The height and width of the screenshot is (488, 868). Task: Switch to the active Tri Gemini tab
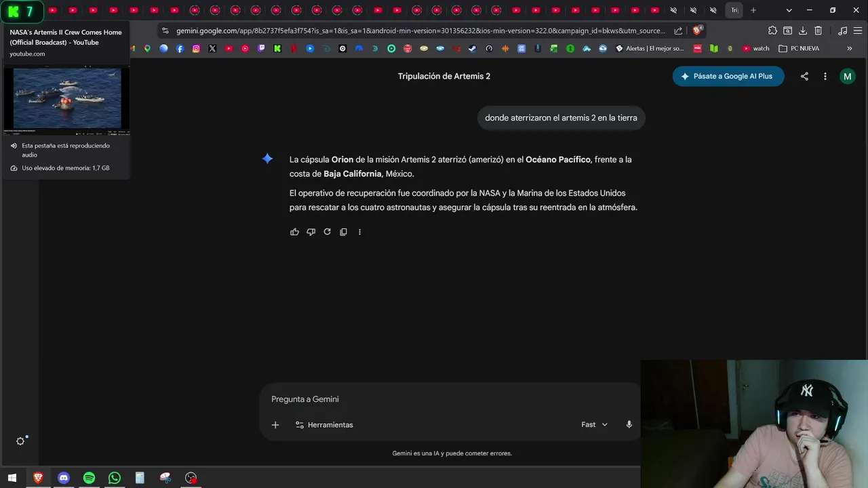point(734,10)
